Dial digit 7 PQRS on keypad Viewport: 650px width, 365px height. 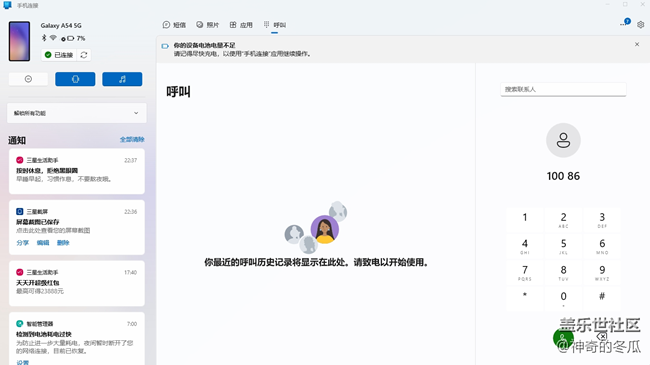(x=524, y=272)
